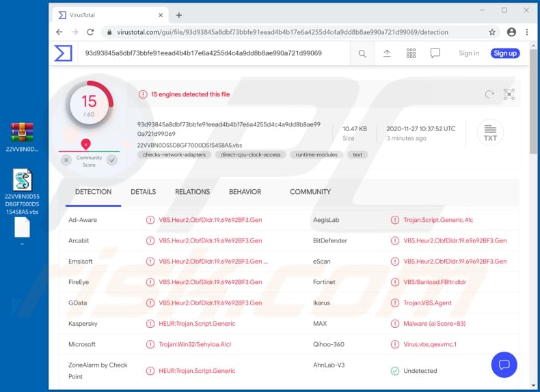Click the browser address bar URL

282,32
